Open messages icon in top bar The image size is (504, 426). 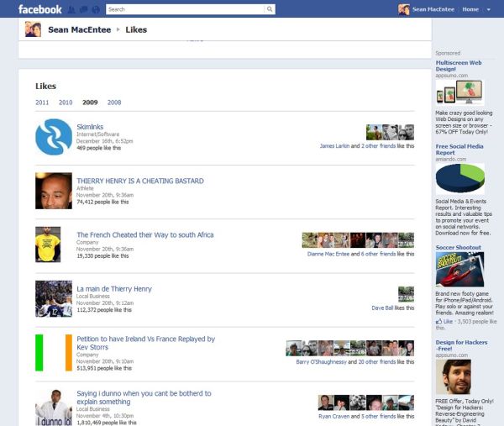click(x=83, y=9)
